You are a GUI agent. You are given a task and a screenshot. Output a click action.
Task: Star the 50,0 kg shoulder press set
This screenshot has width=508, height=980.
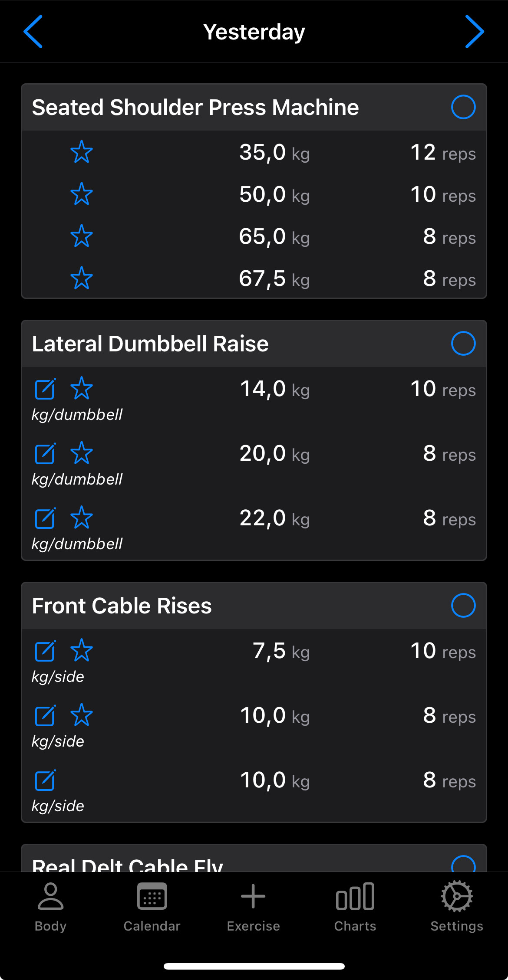82,194
